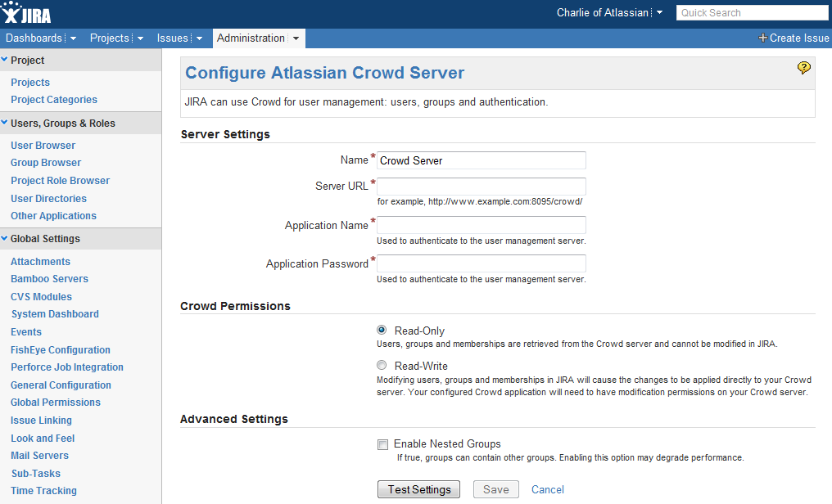
Task: Open the Sub-Tasks link
Action: coord(36,473)
